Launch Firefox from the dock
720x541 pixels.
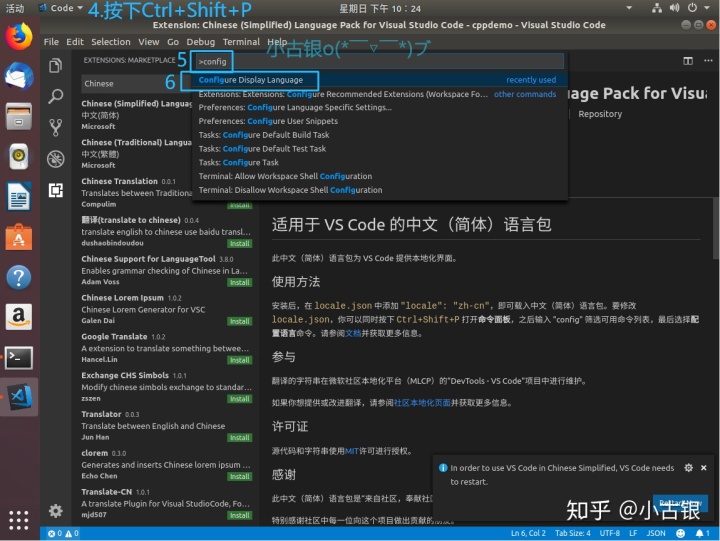coord(19,36)
